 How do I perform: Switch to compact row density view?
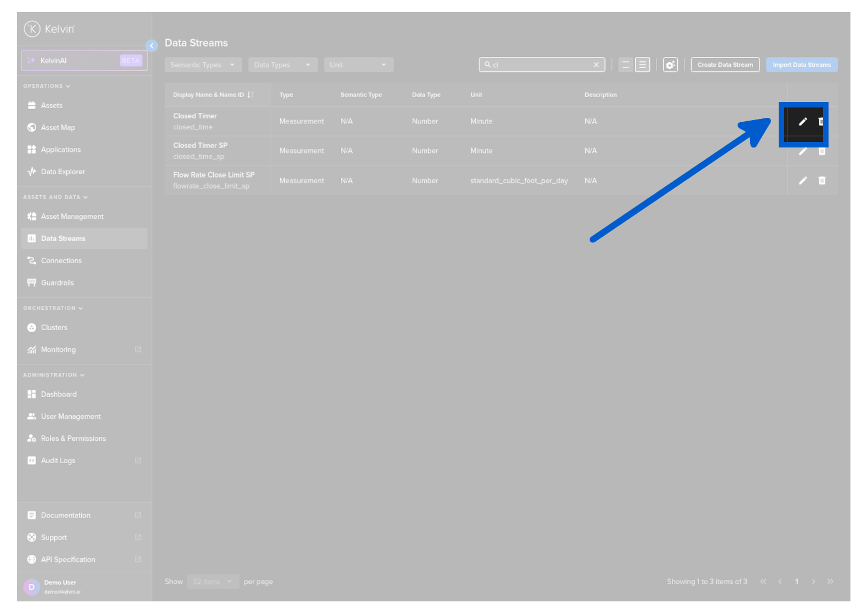(x=625, y=65)
